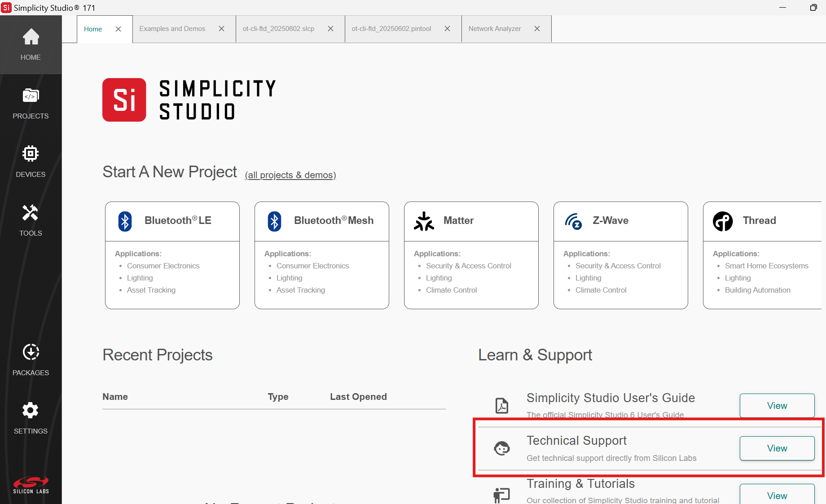This screenshot has height=504, width=826.
Task: Click the Silicon Labs logo
Action: [31, 485]
